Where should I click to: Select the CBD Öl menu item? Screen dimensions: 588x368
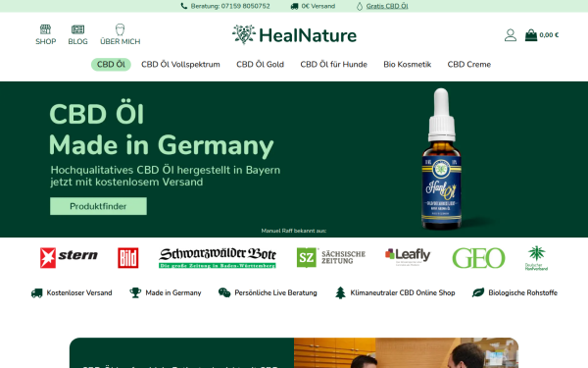tap(111, 64)
